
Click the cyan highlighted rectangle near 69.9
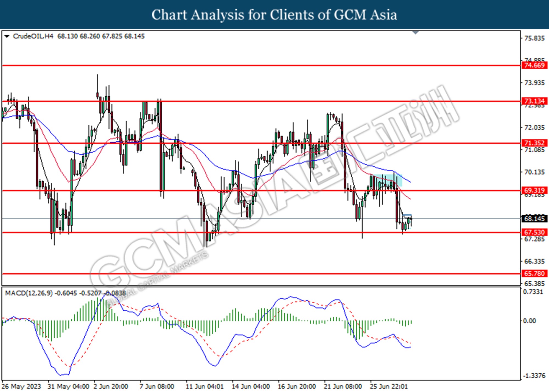[x=388, y=180]
